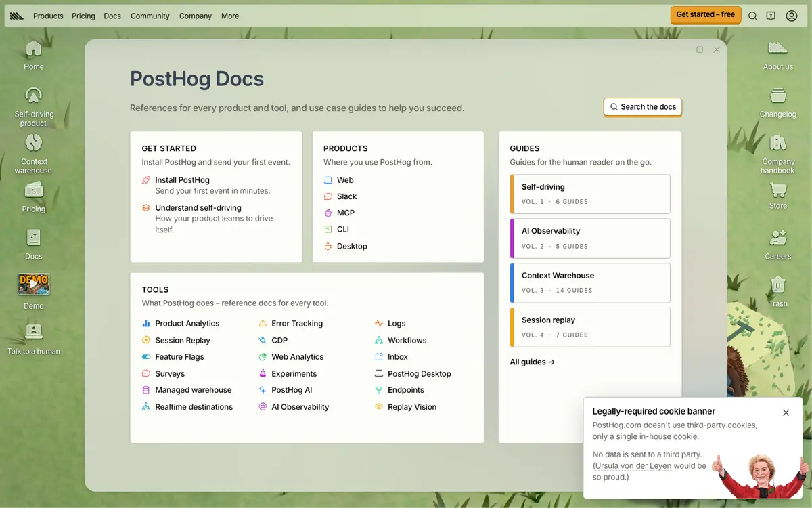Click the All guides link
812x508 pixels.
(x=533, y=362)
